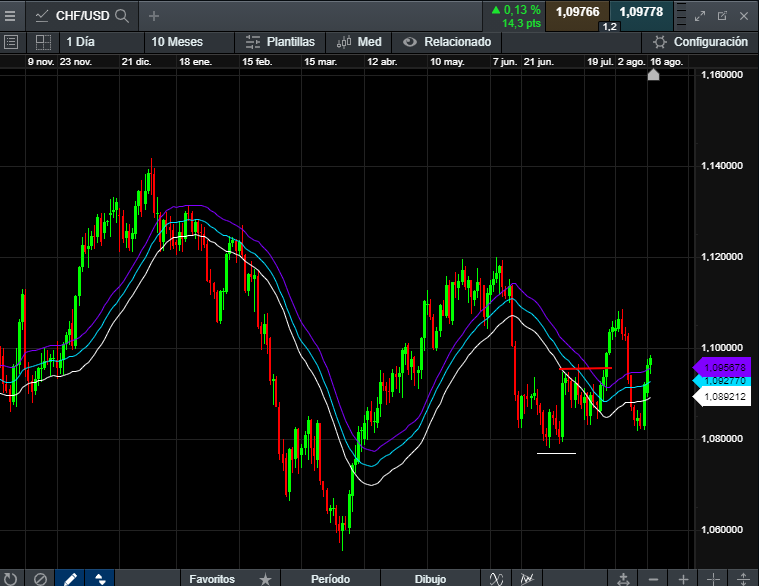Open the Med chart type dropdown

[x=359, y=42]
